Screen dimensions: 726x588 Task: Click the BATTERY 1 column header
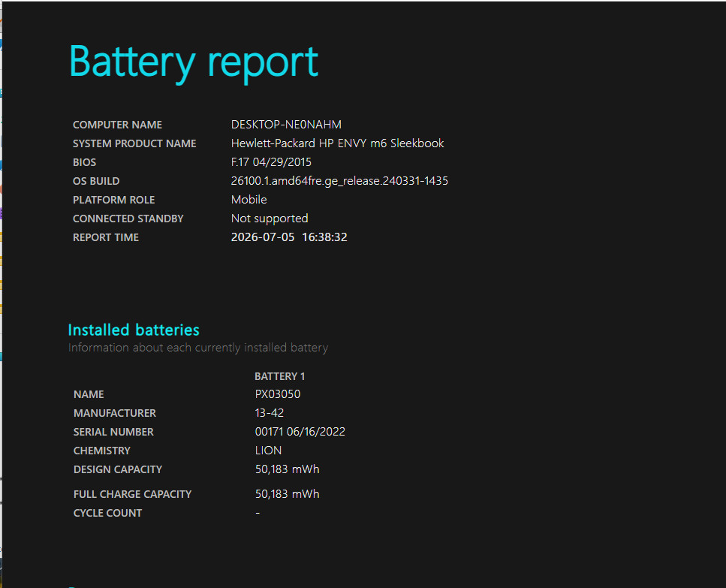click(x=279, y=376)
